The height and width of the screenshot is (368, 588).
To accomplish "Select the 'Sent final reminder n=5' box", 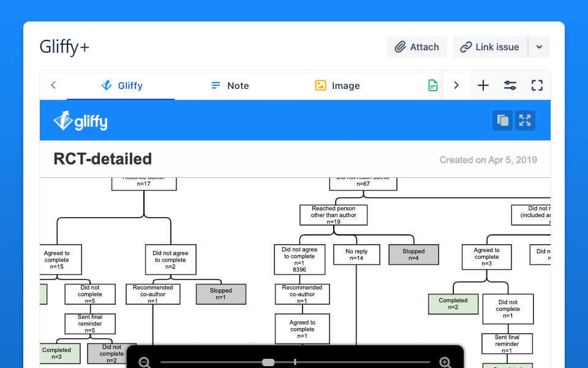I will point(90,324).
